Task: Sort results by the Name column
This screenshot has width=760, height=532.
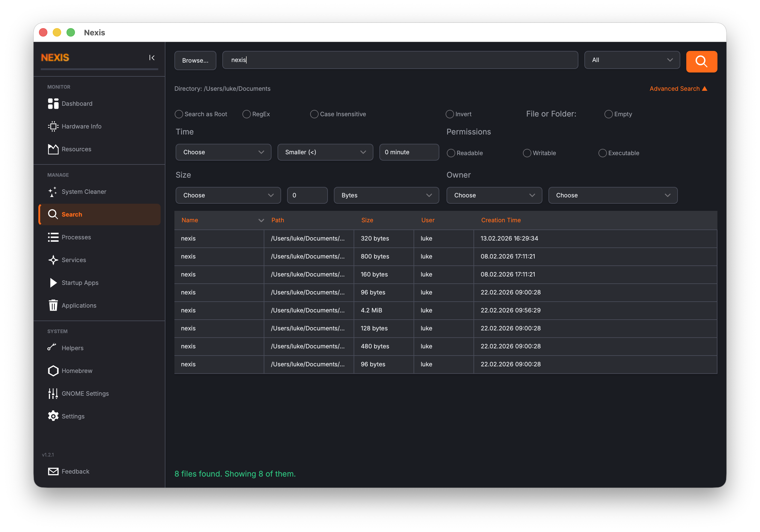Action: pyautogui.click(x=190, y=220)
